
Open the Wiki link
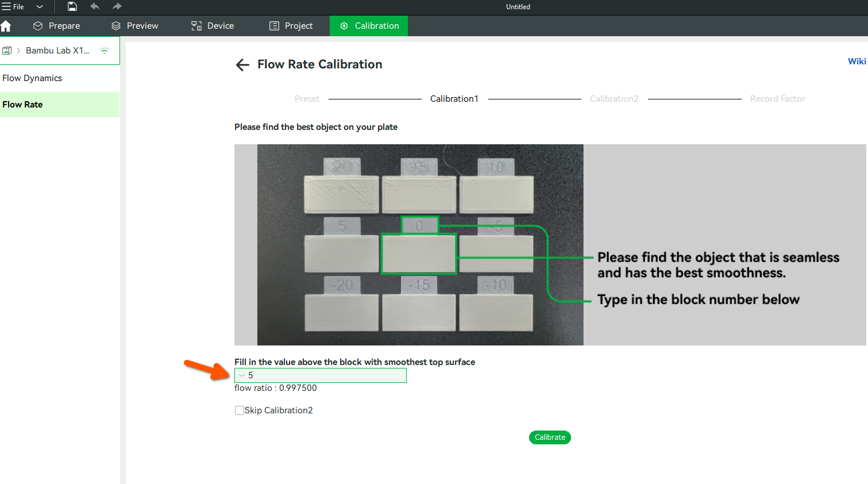[x=857, y=62]
